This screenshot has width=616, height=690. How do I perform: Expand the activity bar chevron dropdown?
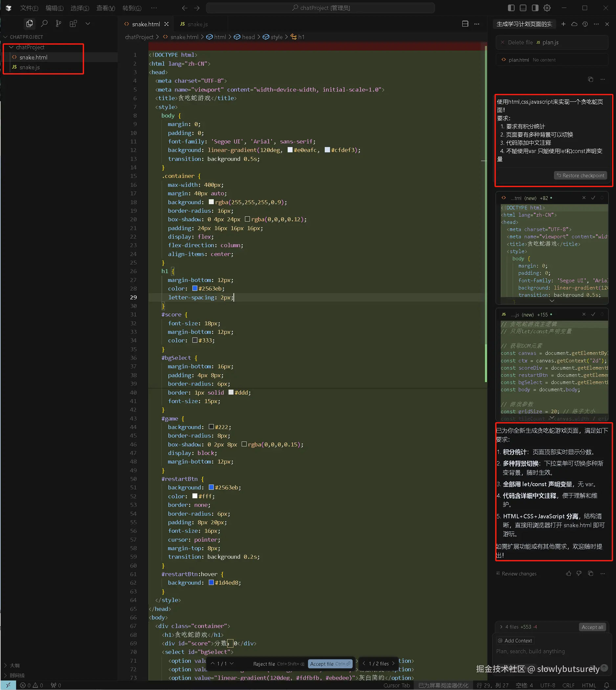pos(88,24)
